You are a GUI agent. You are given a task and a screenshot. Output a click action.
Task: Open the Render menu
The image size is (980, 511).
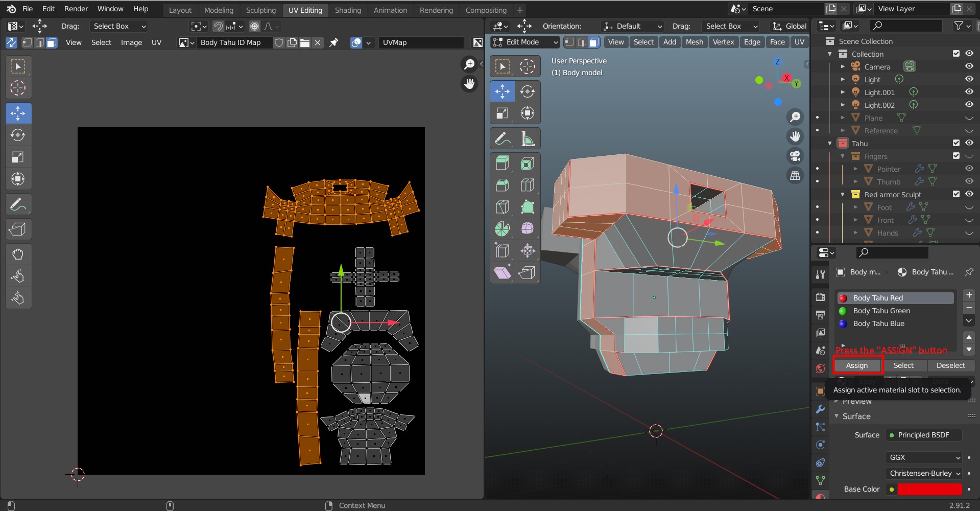click(x=76, y=9)
